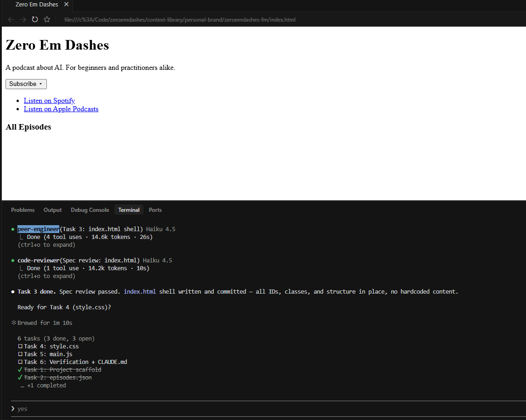
Task: Click the '… +1 completed' line
Action: pyautogui.click(x=43, y=386)
